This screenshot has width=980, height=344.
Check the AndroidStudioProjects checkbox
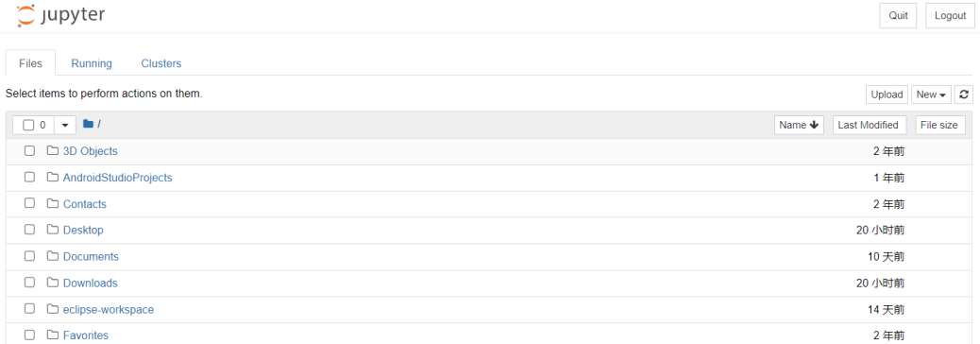[29, 177]
